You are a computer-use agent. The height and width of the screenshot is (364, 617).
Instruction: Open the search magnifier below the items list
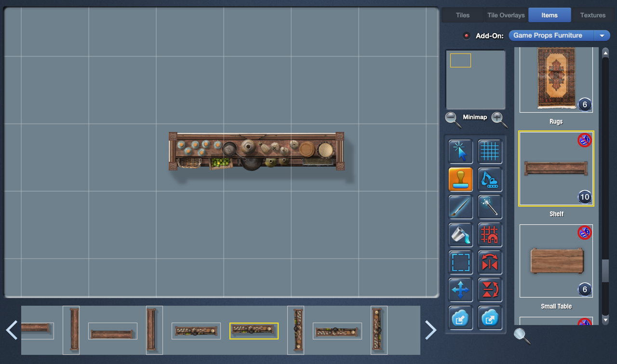pos(522,336)
